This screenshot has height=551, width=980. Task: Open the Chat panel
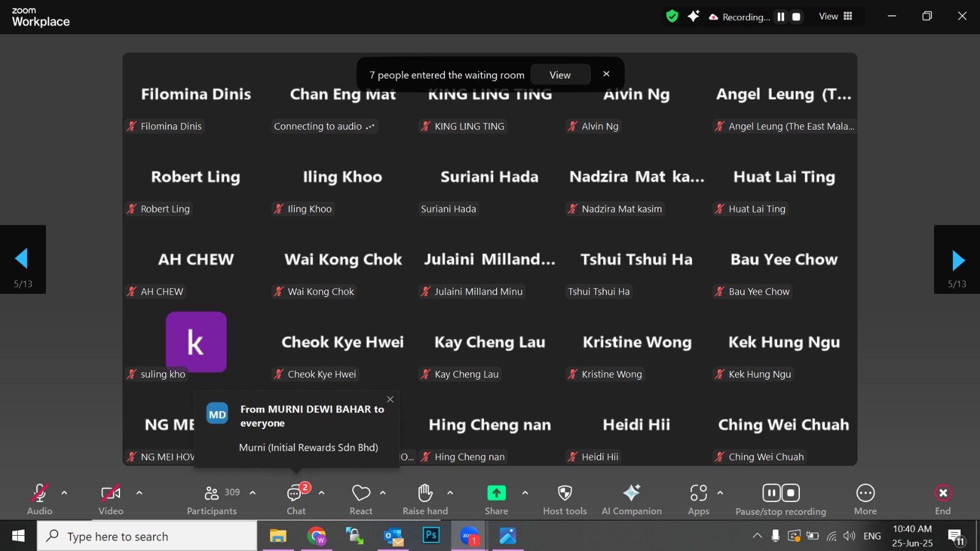point(296,500)
